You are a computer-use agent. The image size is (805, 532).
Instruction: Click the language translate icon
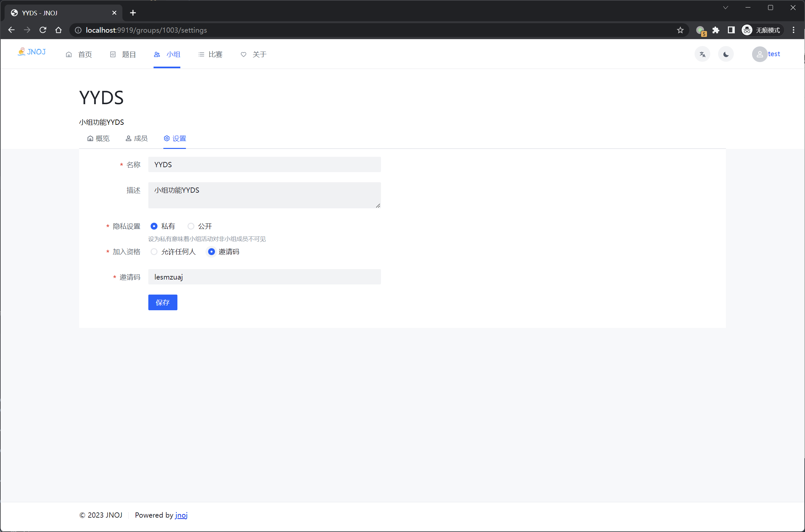coord(702,54)
